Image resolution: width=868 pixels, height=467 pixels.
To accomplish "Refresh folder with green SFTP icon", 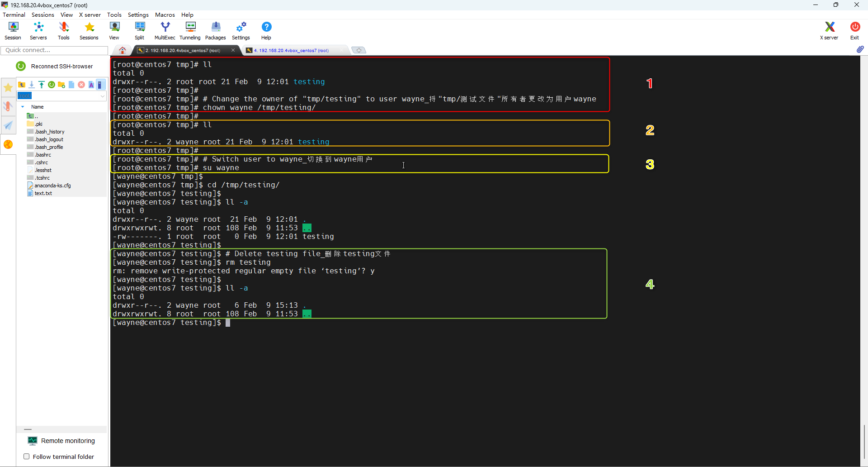I will pos(52,85).
